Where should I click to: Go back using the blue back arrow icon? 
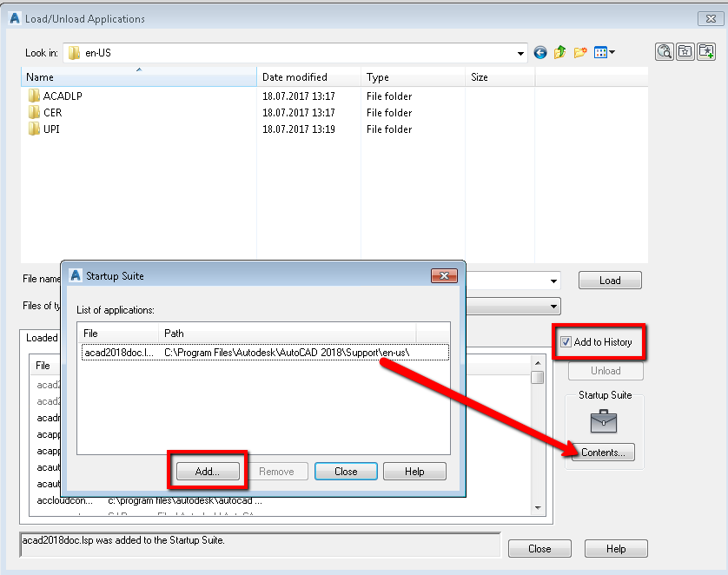point(540,52)
